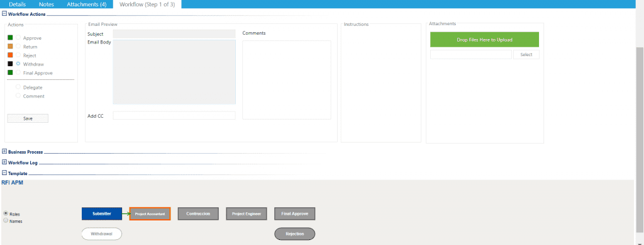Select the Roles view radio button
644x245 pixels.
pyautogui.click(x=6, y=214)
